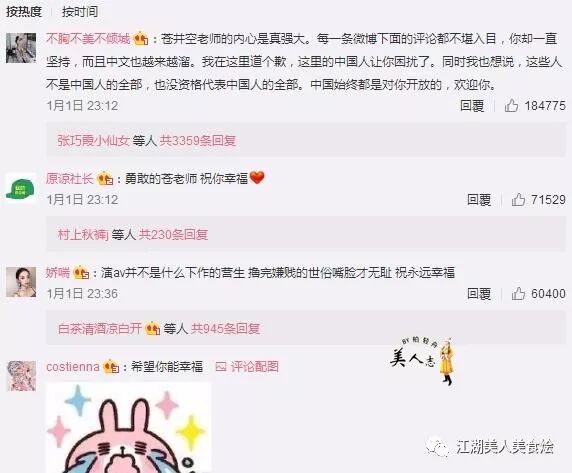Expand 共3359条回复 replies thread
The height and width of the screenshot is (473, 572).
[x=198, y=140]
